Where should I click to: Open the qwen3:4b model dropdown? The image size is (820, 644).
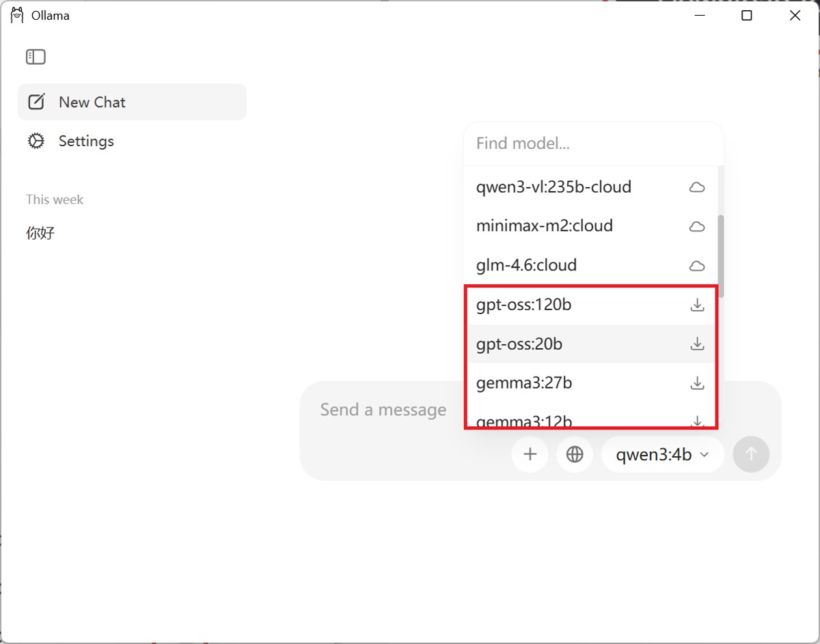pos(662,454)
